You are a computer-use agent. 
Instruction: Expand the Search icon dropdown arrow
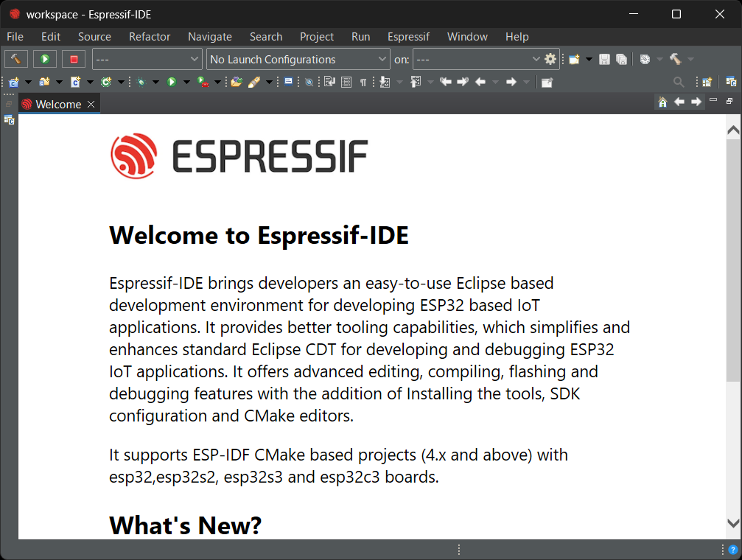269,82
